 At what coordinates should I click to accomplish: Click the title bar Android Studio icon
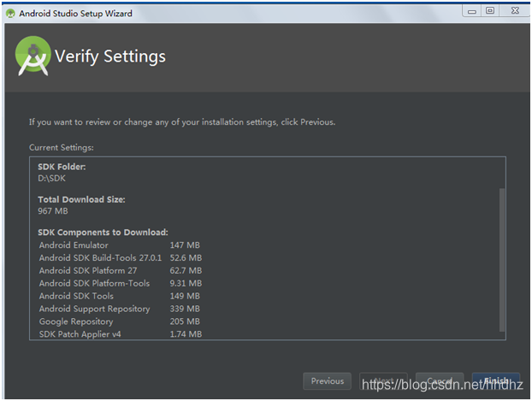click(10, 14)
